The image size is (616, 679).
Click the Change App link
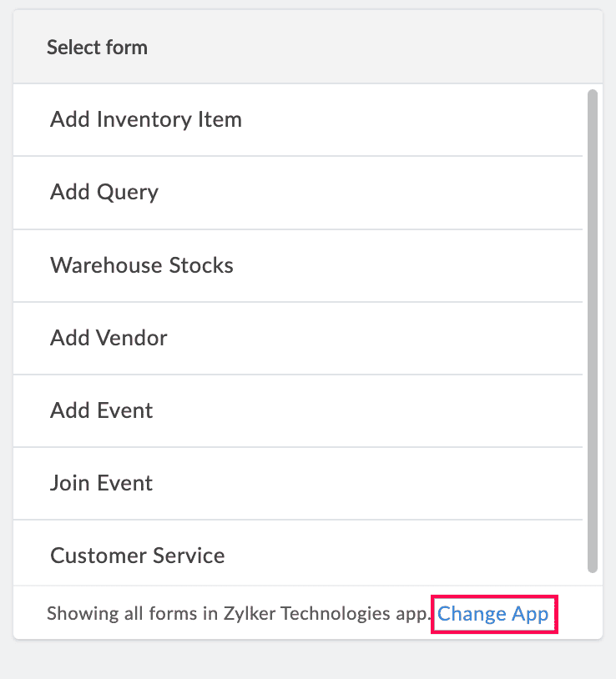493,615
